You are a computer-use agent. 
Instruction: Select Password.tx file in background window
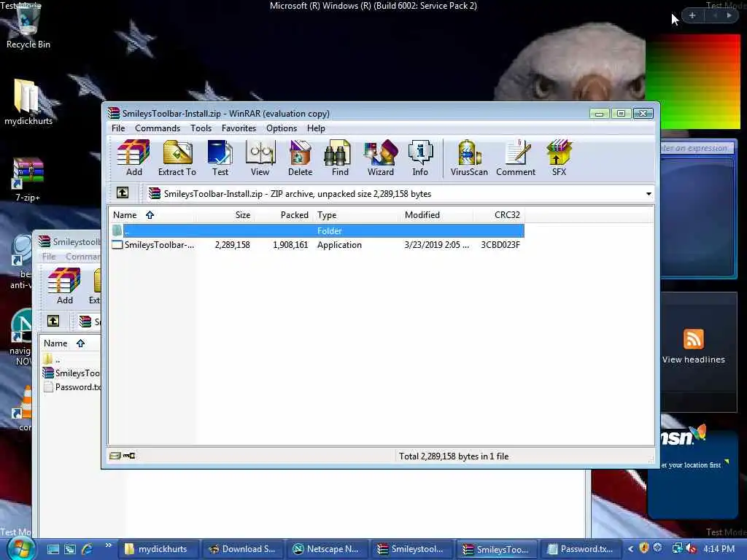72,387
